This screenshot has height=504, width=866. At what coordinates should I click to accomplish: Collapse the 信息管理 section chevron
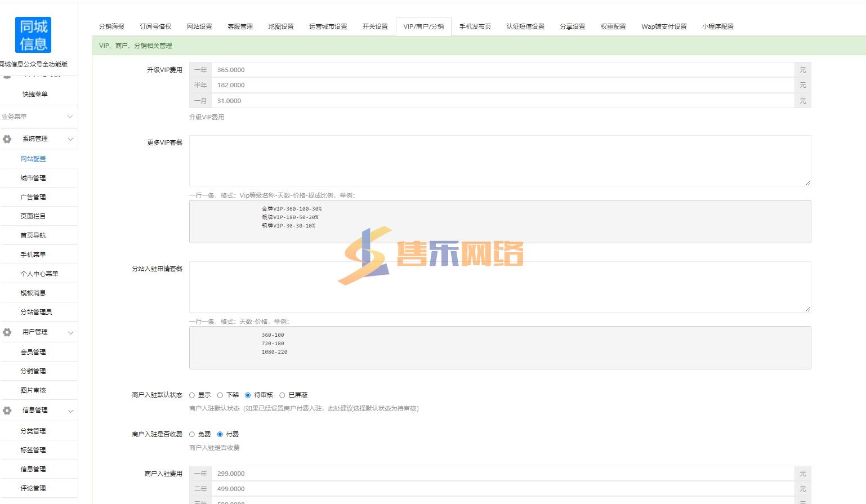(70, 411)
